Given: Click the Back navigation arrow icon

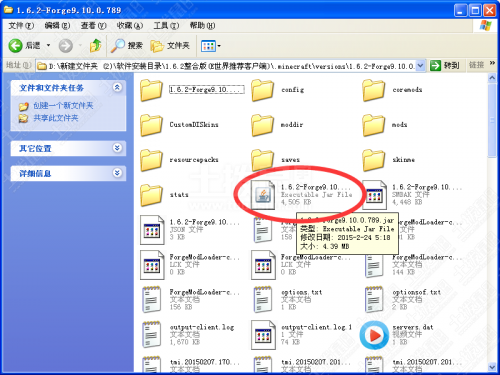Looking at the screenshot, I should (15, 46).
